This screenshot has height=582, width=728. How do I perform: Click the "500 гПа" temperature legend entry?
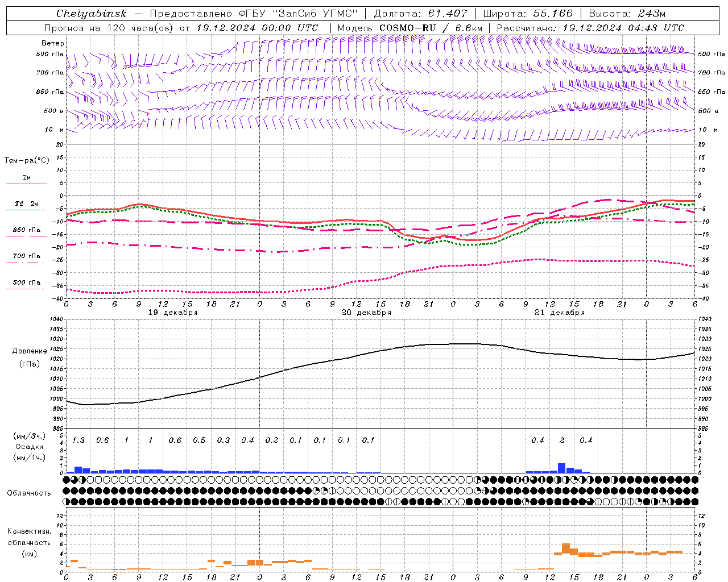point(26,282)
